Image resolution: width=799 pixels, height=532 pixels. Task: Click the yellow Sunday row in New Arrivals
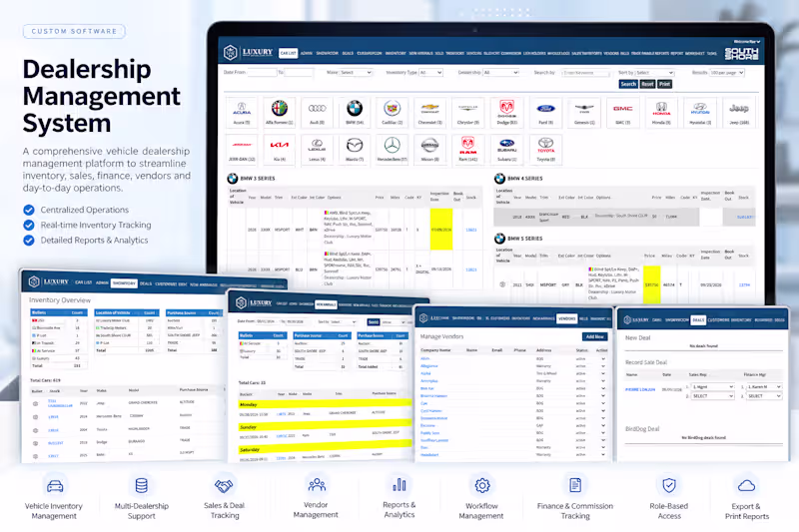tap(326, 426)
